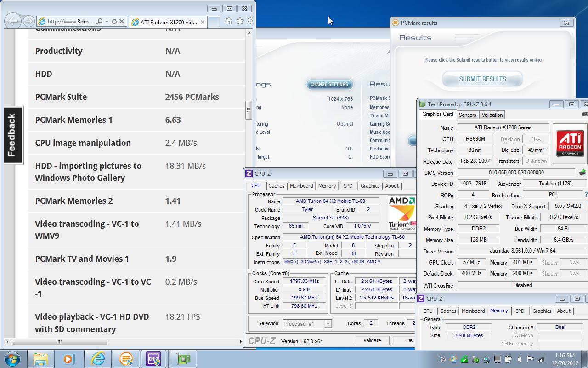
Task: Select Graphics Card tab in GPU-Z
Action: pyautogui.click(x=437, y=114)
